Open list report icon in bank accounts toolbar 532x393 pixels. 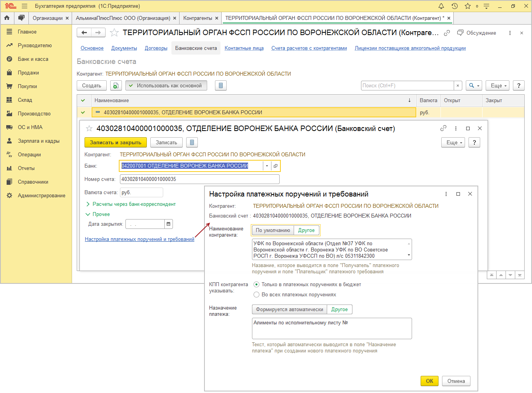[x=221, y=86]
